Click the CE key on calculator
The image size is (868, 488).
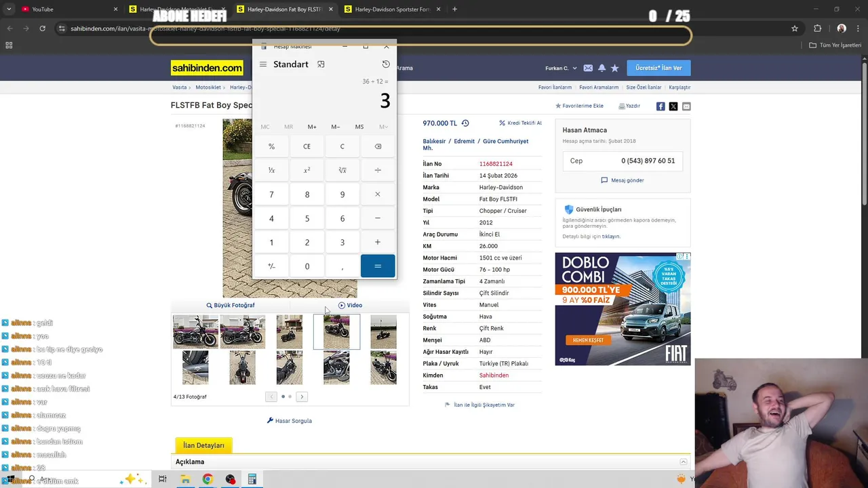coord(307,146)
